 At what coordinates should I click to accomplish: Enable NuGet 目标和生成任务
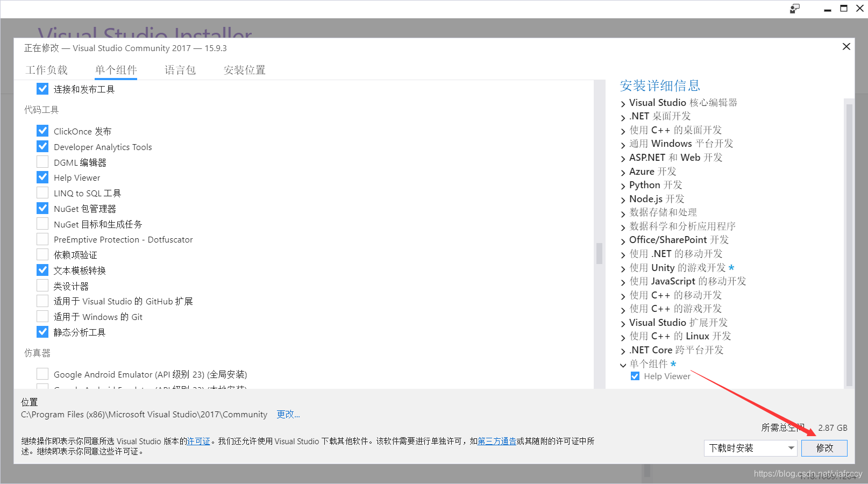(42, 224)
